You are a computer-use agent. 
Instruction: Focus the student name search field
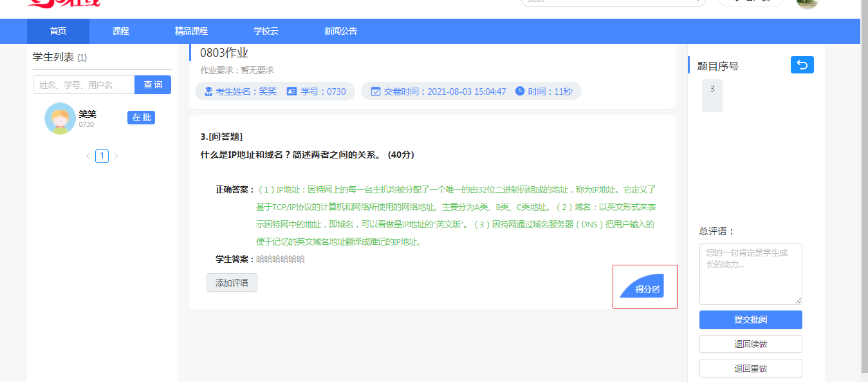[x=84, y=85]
